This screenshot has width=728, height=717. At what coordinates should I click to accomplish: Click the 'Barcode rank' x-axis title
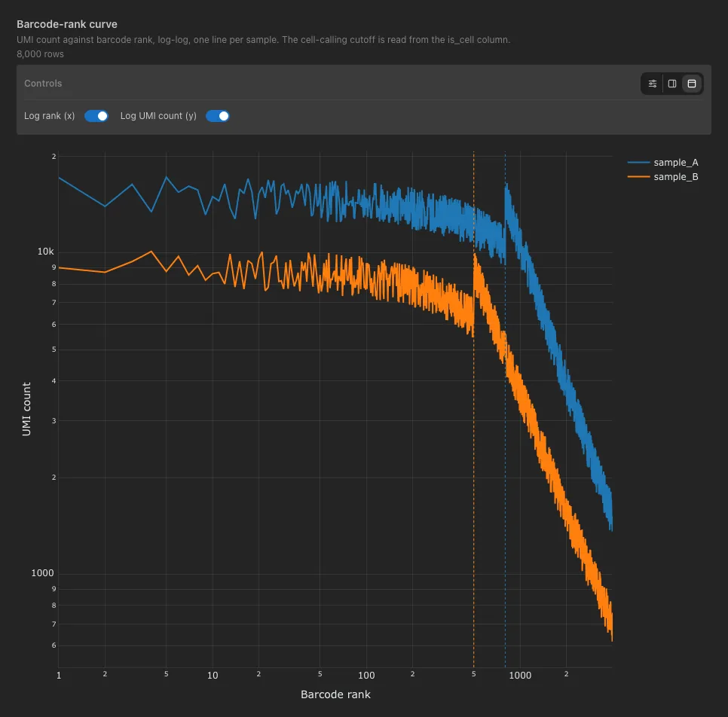click(335, 694)
